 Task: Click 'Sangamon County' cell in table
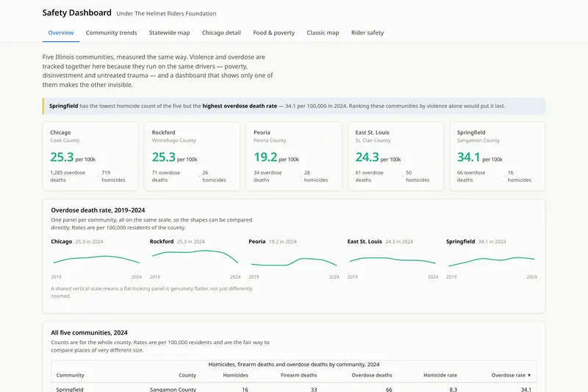pyautogui.click(x=173, y=389)
